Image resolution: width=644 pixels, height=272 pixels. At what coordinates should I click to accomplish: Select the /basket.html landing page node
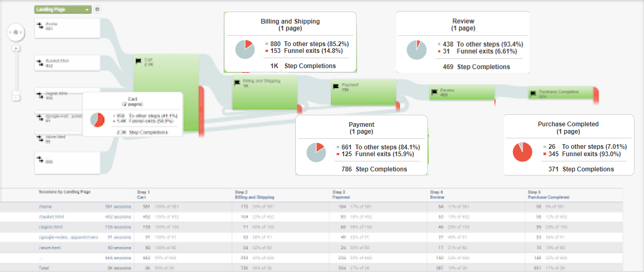pos(67,63)
